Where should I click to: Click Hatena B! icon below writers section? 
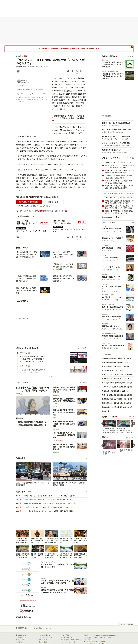pyautogui.click(x=81, y=237)
